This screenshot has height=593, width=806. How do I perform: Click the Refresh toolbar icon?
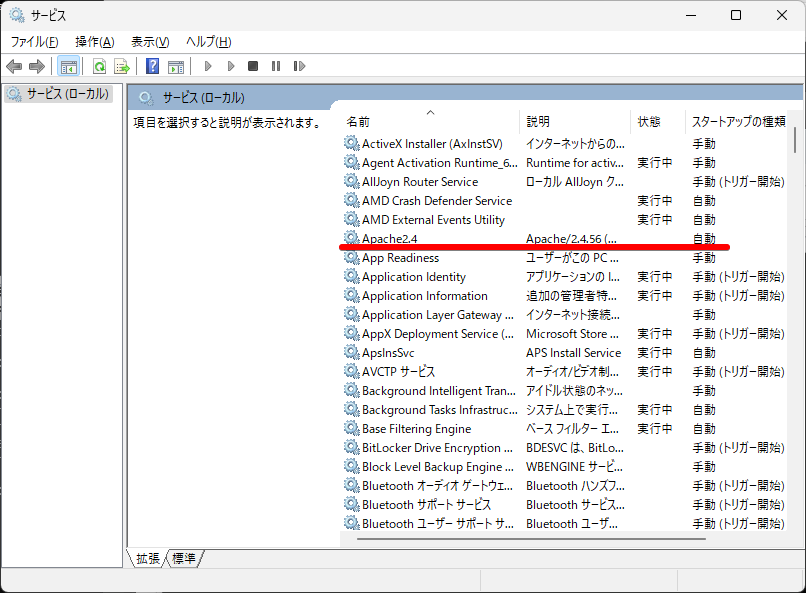point(99,66)
